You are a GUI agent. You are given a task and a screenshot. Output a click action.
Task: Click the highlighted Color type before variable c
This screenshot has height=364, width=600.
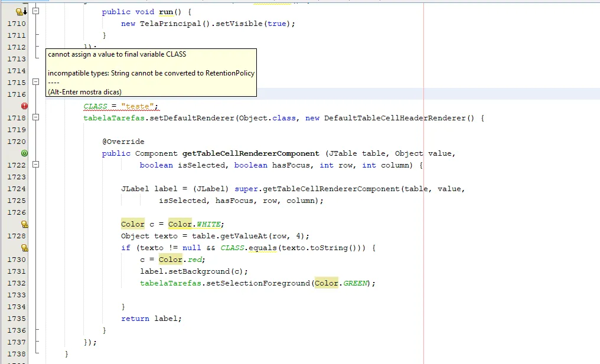coord(133,224)
